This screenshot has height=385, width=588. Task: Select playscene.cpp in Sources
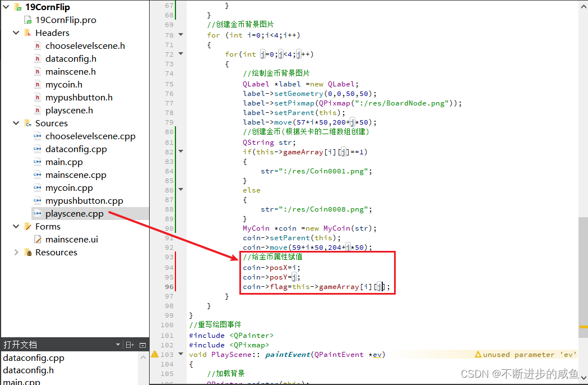click(x=74, y=214)
